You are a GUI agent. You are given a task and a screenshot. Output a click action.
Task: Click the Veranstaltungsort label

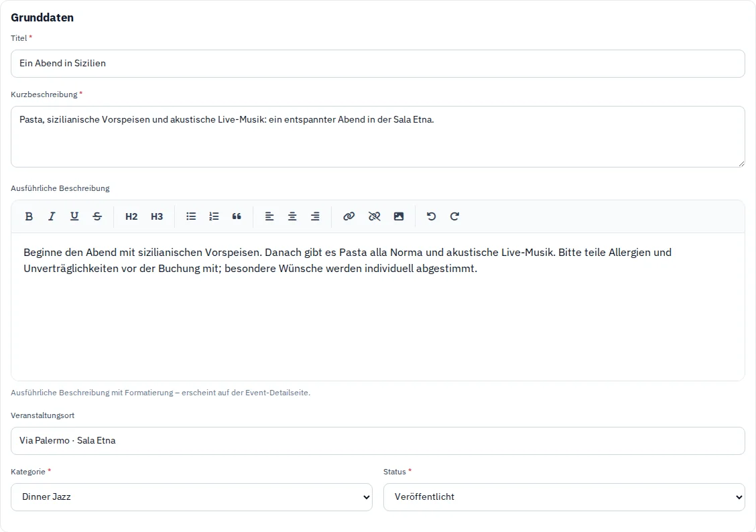click(x=42, y=415)
